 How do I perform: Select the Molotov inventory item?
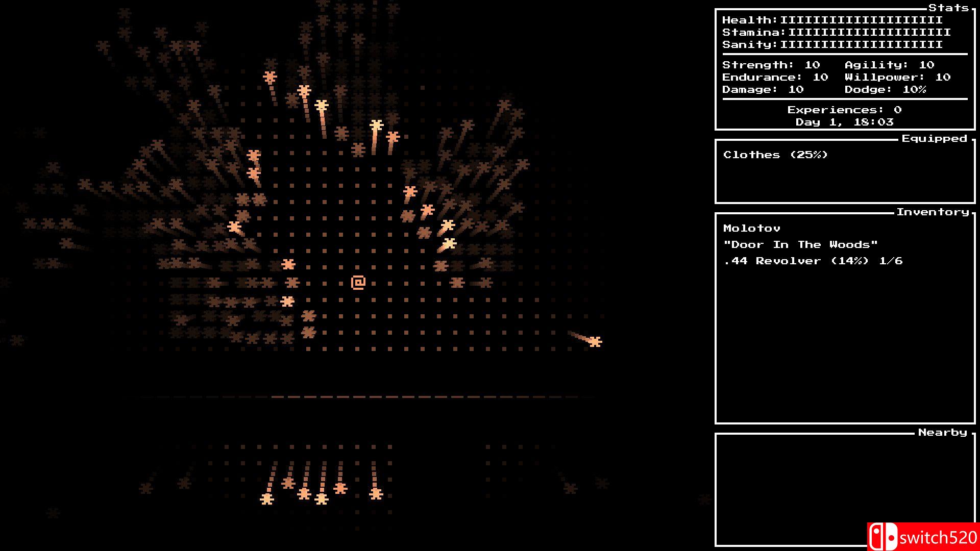click(751, 228)
